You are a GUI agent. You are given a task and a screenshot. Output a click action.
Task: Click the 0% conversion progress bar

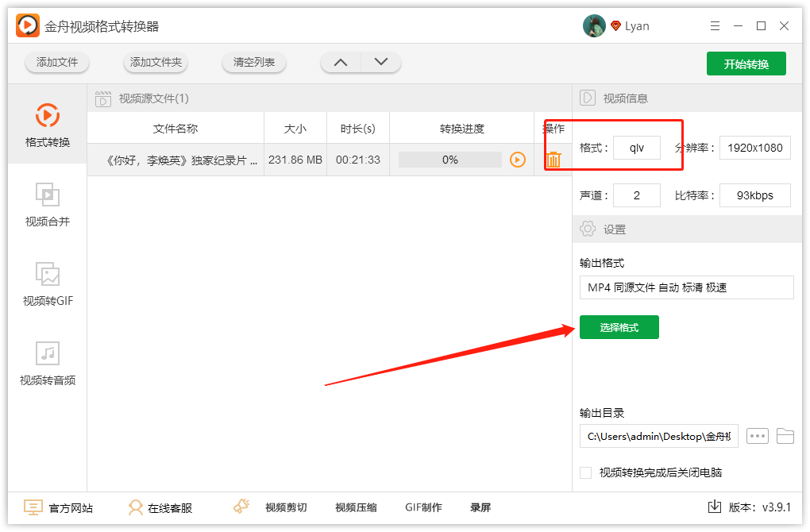[x=450, y=159]
